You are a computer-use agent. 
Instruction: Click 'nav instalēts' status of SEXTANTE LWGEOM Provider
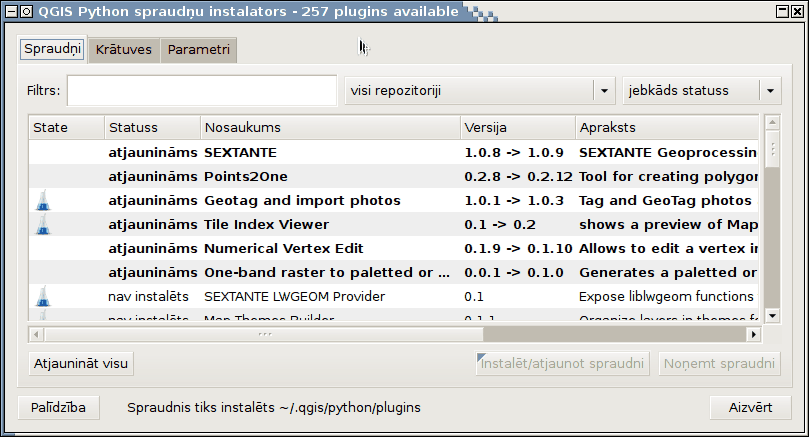[x=149, y=297]
